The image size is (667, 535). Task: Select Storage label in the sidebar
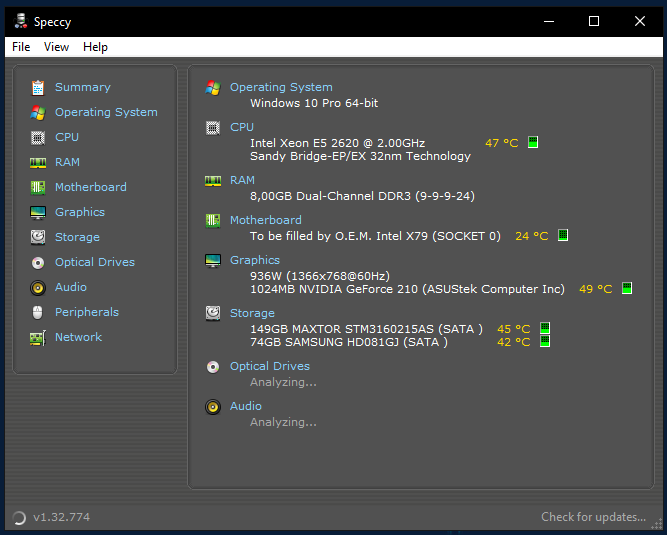[x=77, y=237]
